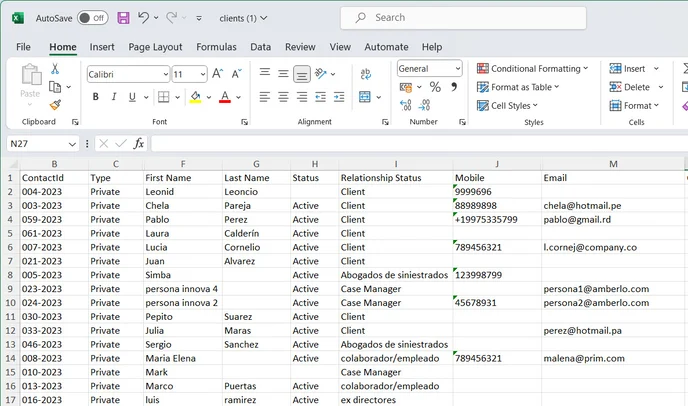Switch to the View tab
The height and width of the screenshot is (406, 688).
click(x=340, y=47)
